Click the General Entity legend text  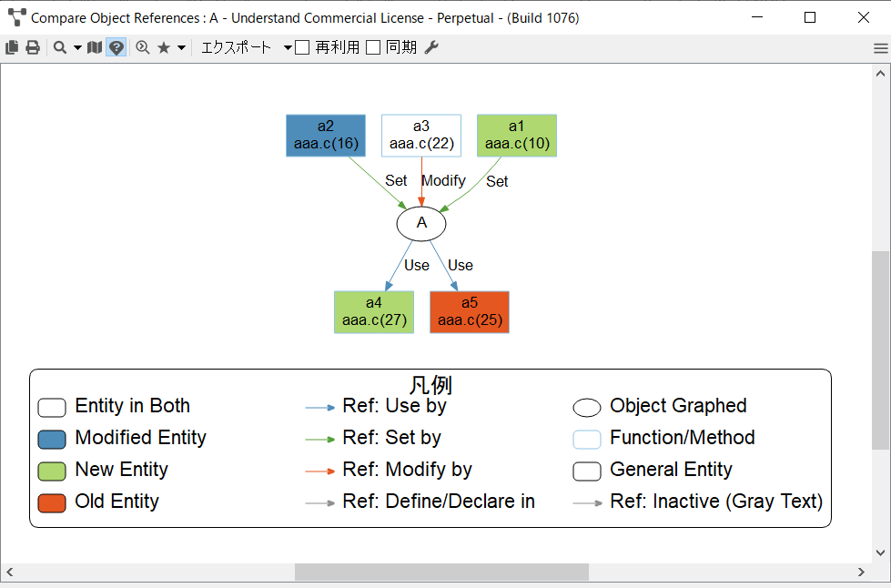coord(671,470)
